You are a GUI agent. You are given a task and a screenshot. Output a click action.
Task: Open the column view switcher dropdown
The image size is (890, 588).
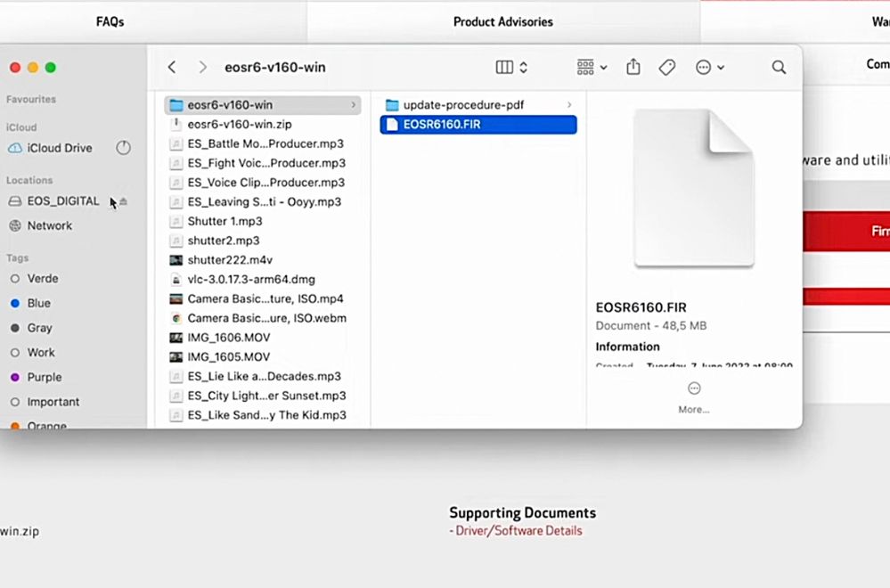point(511,68)
